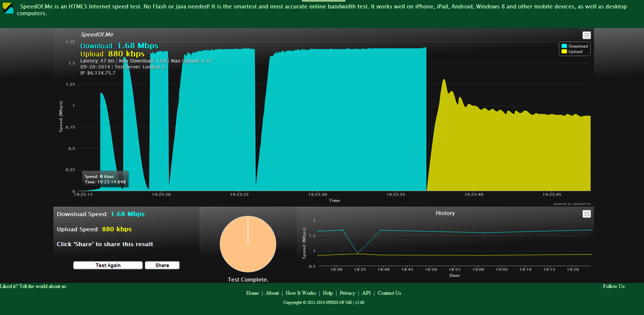Open the How It Works link
The width and height of the screenshot is (644, 315).
[300, 293]
